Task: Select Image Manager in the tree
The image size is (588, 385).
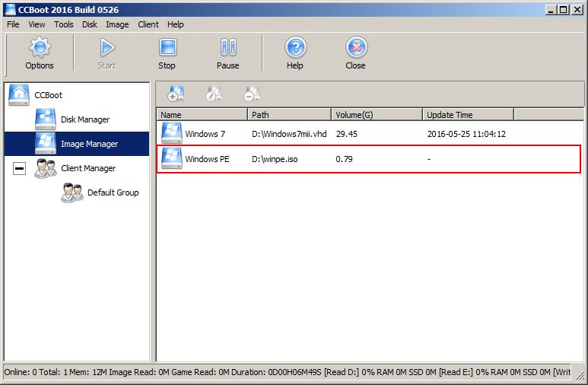Action: pyautogui.click(x=89, y=144)
